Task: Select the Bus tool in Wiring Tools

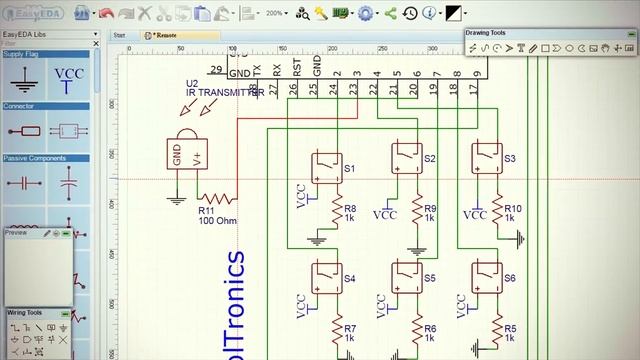Action: [x=27, y=328]
